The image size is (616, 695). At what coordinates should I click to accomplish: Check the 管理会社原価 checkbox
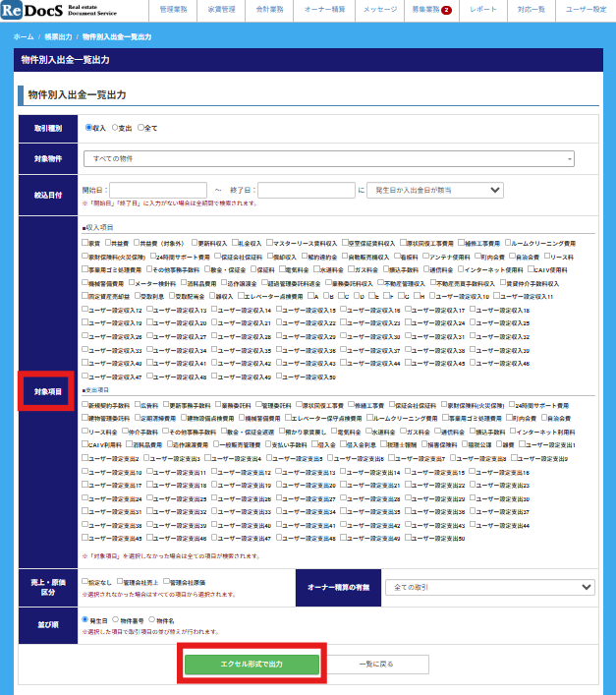tap(166, 581)
